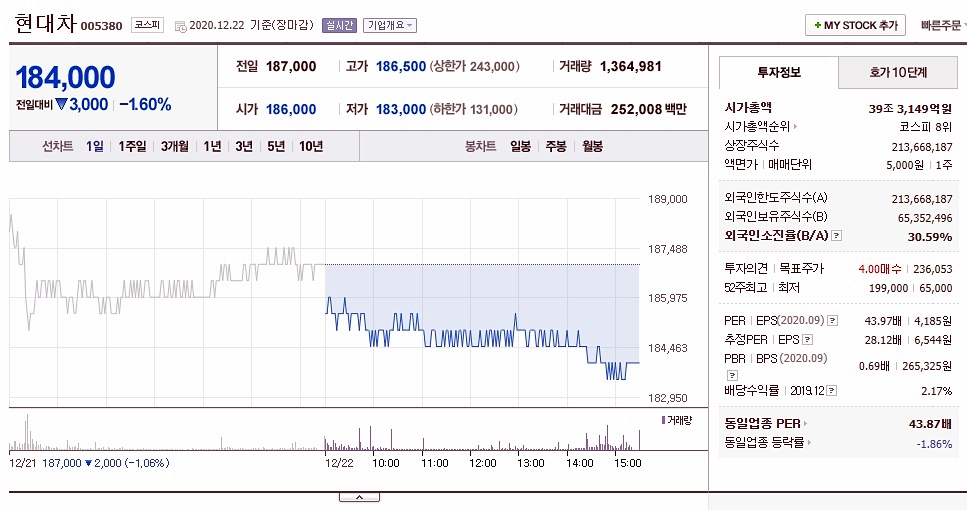Click the 고가 value 186,500
This screenshot has height=510, width=967.
[x=401, y=67]
